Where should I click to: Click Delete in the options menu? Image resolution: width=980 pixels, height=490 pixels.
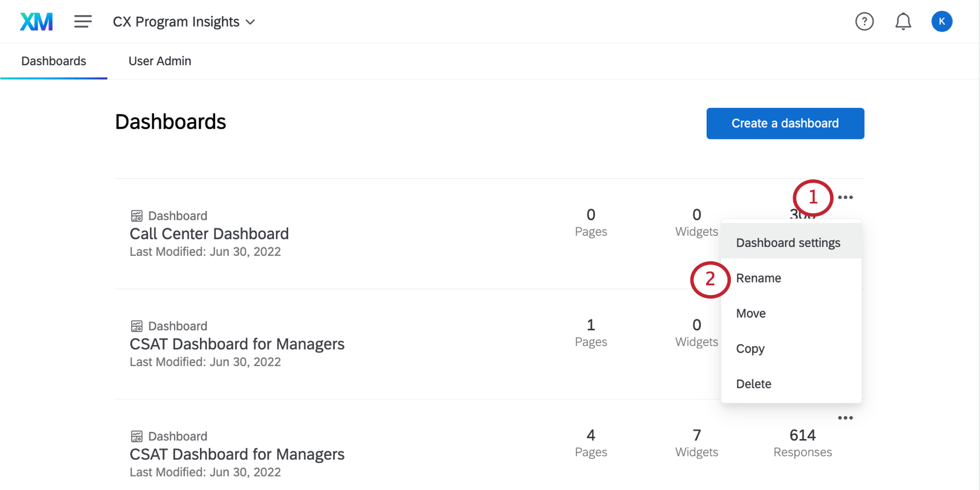(753, 384)
